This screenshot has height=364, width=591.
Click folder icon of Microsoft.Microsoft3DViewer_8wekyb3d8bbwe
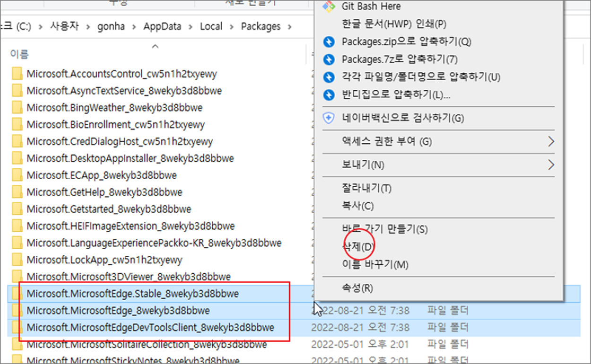pos(17,277)
